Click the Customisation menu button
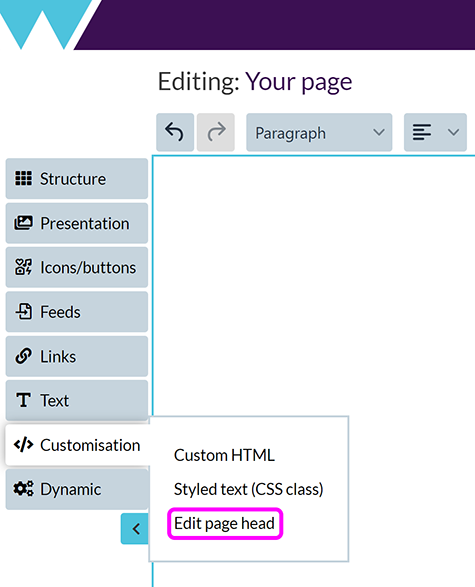 pos(77,445)
